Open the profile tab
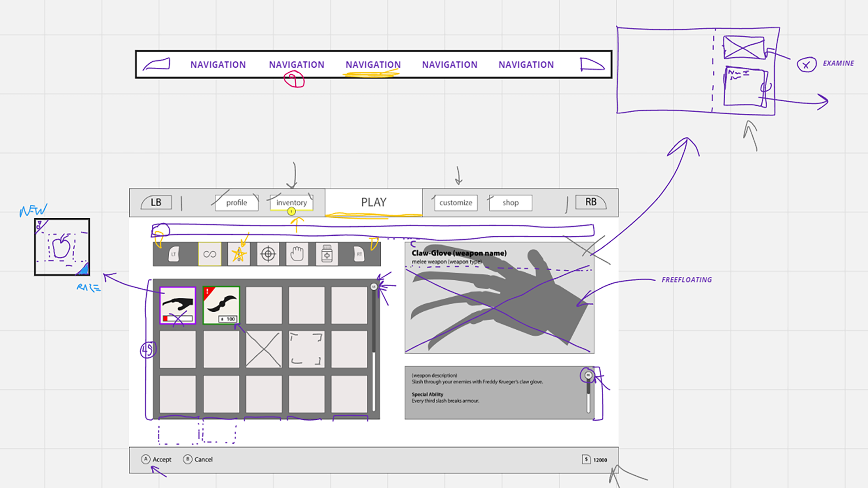868x488 pixels. (x=236, y=203)
